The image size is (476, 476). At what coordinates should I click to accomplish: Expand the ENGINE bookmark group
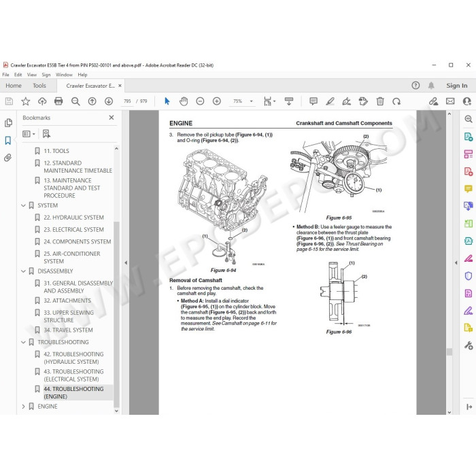click(x=23, y=407)
